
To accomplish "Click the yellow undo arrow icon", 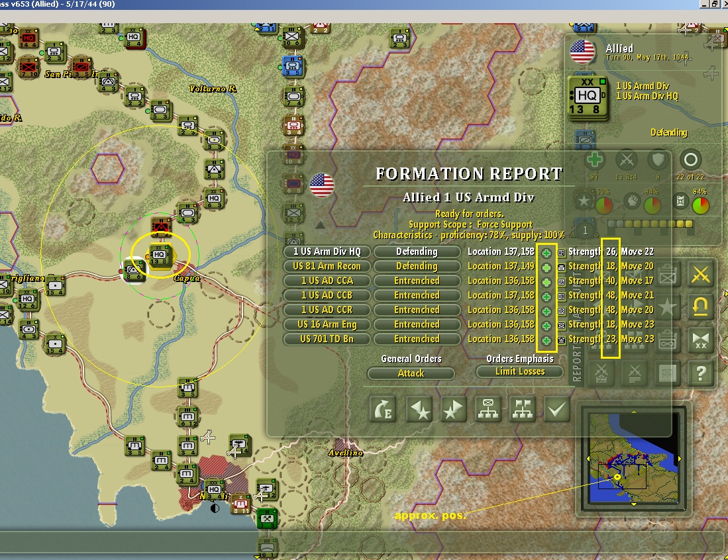I will click(x=700, y=306).
